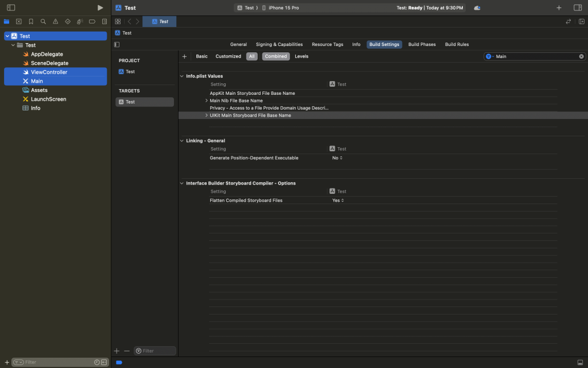Collapse the Test project root
Viewport: 588px width, 368px height.
click(x=7, y=36)
